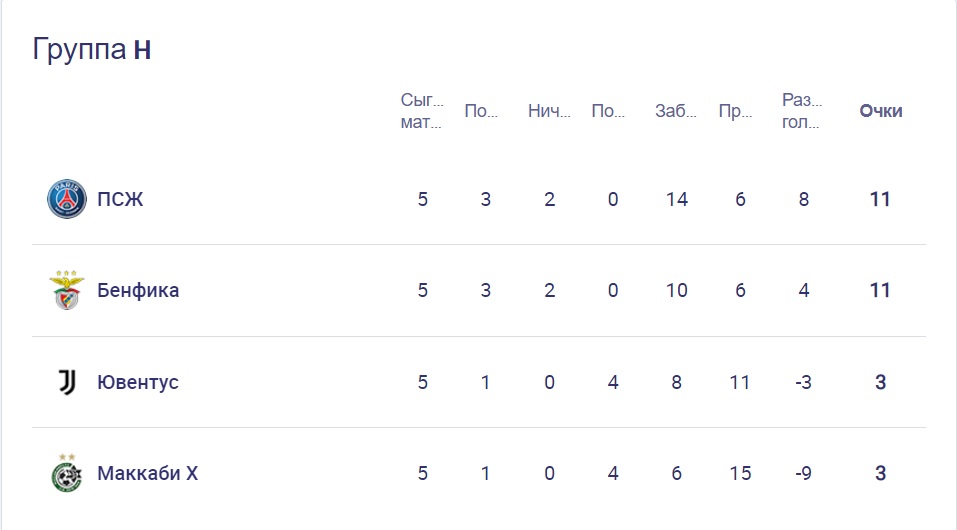Click the Очки column header
The image size is (957, 530).
(880, 111)
